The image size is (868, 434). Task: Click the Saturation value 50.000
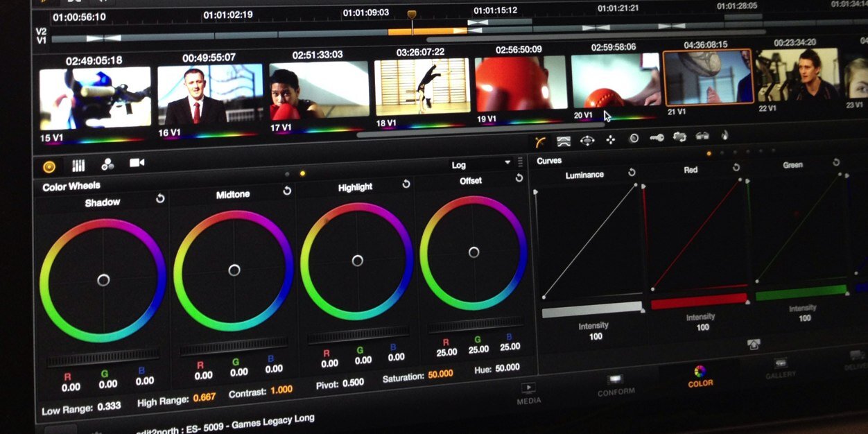click(440, 374)
